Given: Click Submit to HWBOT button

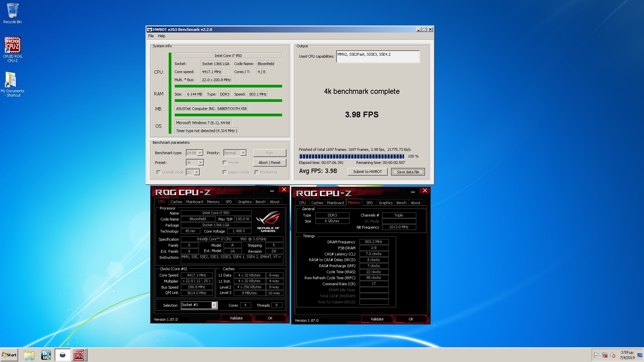Looking at the screenshot, I should pos(368,172).
